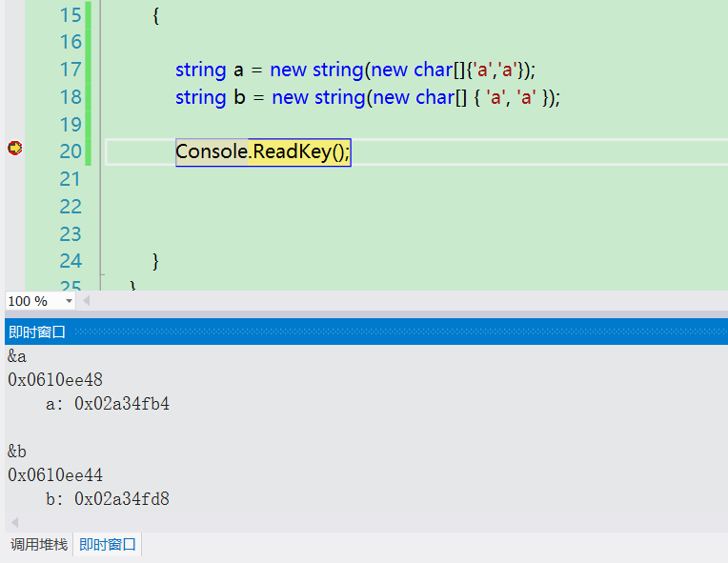Click the breakpoint marker on line 20

pyautogui.click(x=15, y=148)
